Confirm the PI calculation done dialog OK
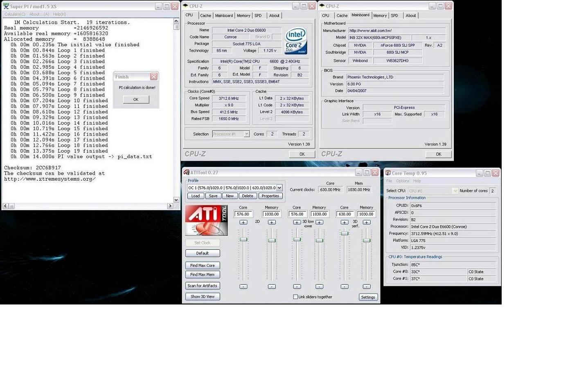 pyautogui.click(x=136, y=99)
